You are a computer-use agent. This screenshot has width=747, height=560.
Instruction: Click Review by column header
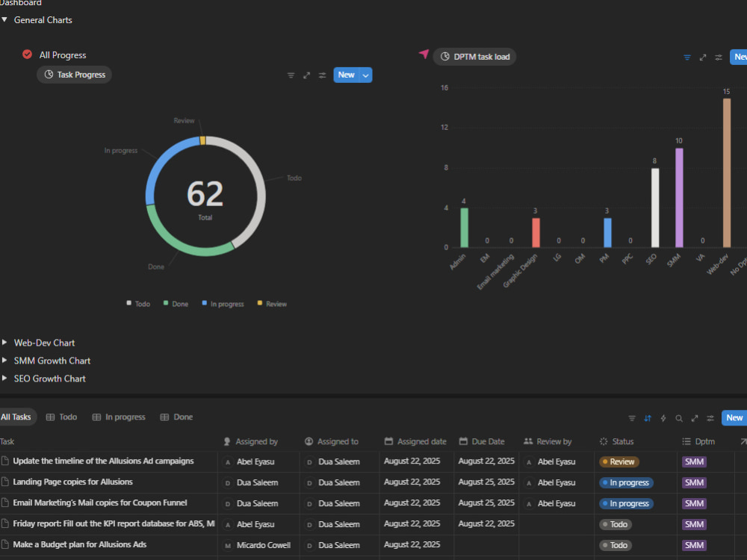tap(548, 441)
